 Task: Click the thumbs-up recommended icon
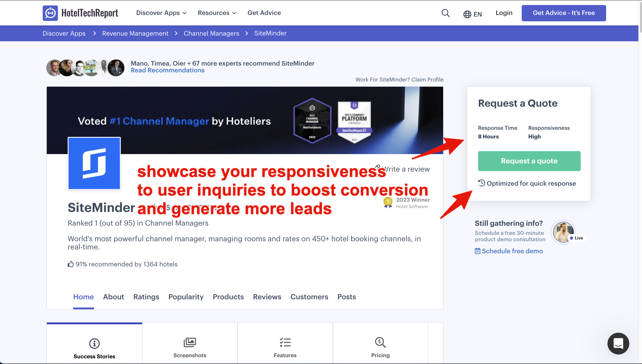(x=71, y=264)
